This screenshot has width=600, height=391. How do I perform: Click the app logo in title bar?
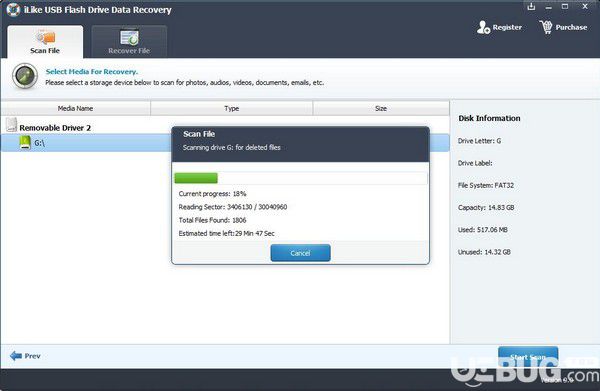point(13,10)
